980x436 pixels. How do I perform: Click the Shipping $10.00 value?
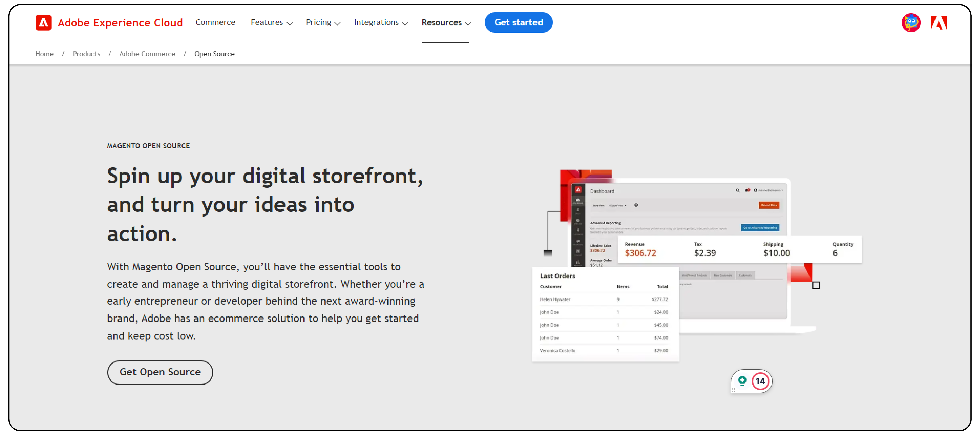(x=776, y=253)
